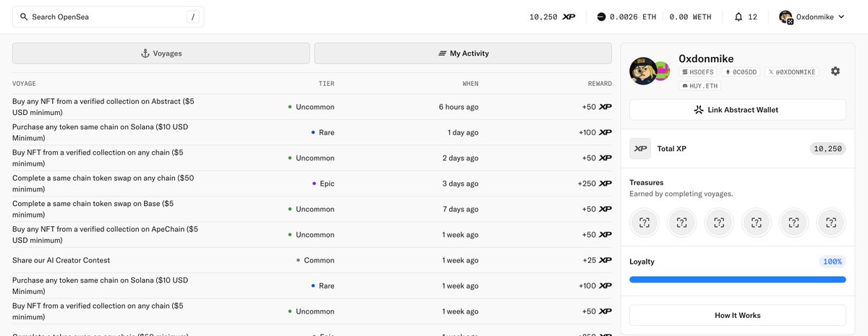Click the WHEN column header
The image size is (868, 336).
coord(470,84)
